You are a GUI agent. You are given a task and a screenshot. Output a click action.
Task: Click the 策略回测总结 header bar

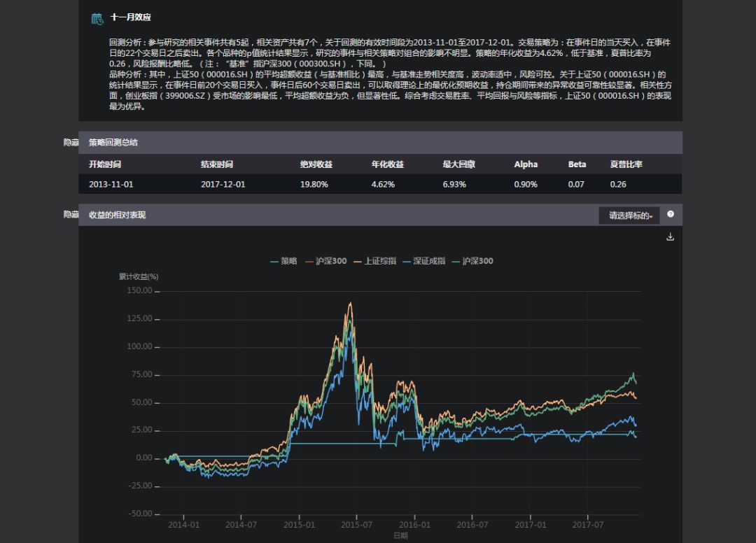tap(111, 142)
